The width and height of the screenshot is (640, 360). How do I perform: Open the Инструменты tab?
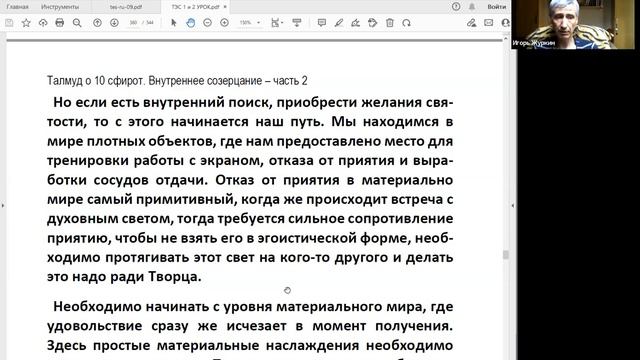point(60,7)
